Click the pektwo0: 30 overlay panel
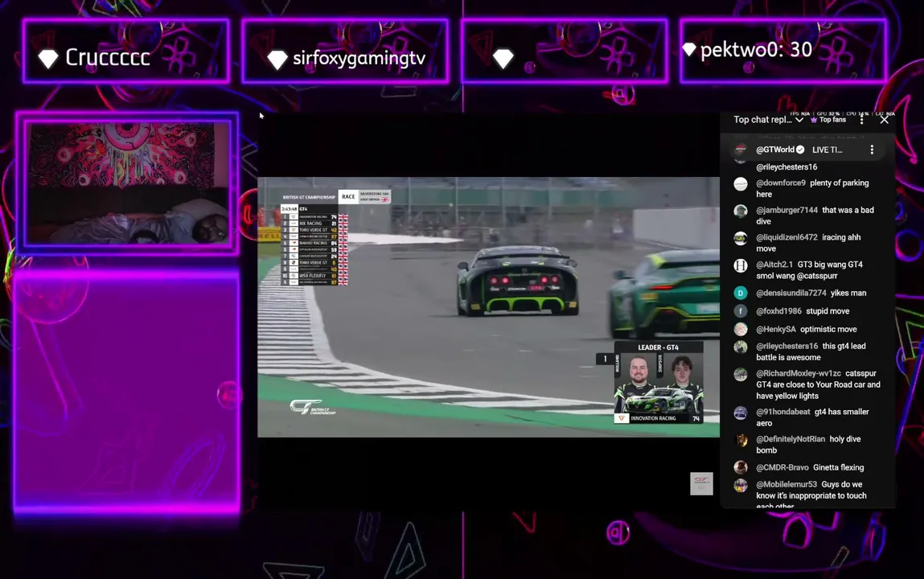Image resolution: width=924 pixels, height=579 pixels. 783,51
